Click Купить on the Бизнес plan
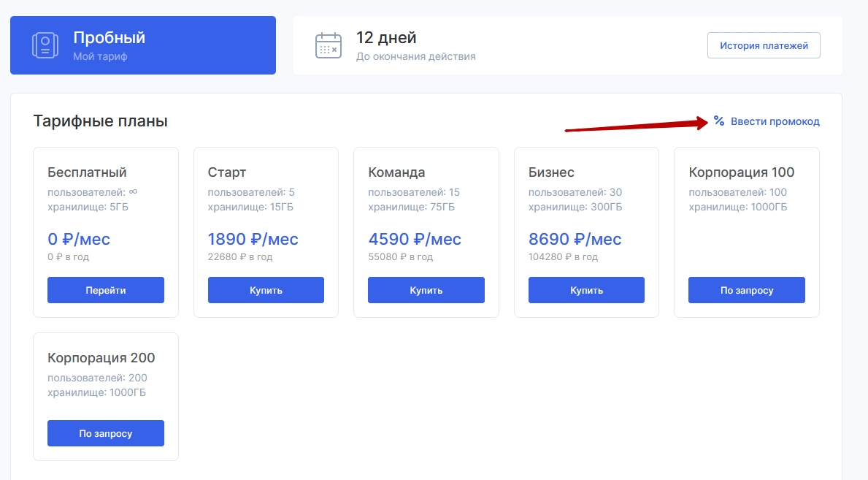 tap(586, 290)
